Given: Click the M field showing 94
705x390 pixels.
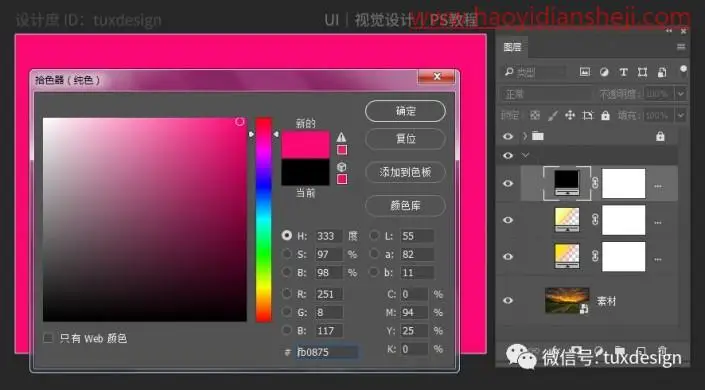Looking at the screenshot, I should [x=414, y=312].
